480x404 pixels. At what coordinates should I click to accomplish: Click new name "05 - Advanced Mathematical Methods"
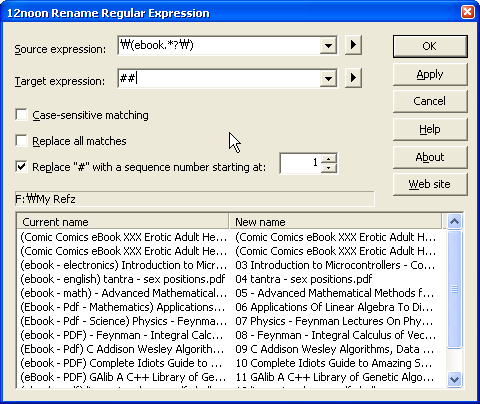click(335, 293)
